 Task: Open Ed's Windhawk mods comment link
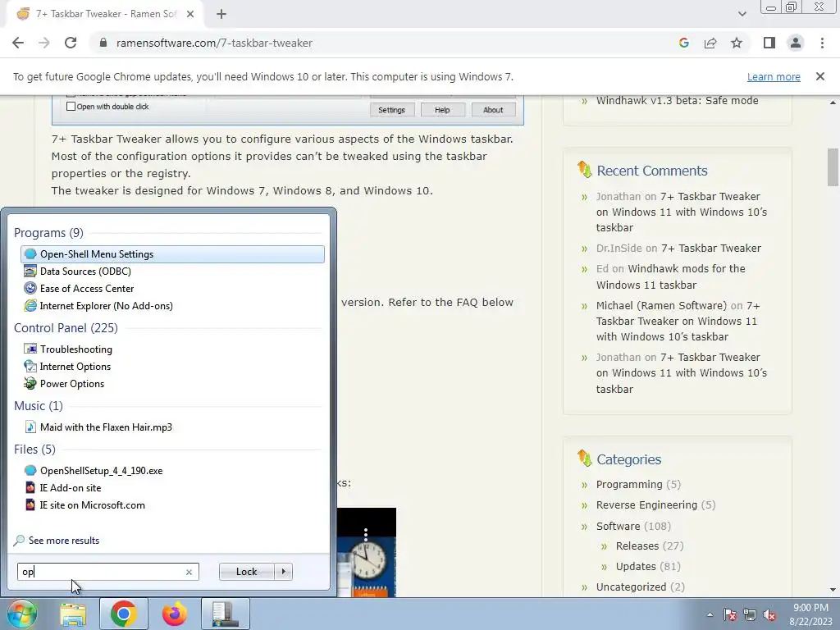pyautogui.click(x=671, y=277)
